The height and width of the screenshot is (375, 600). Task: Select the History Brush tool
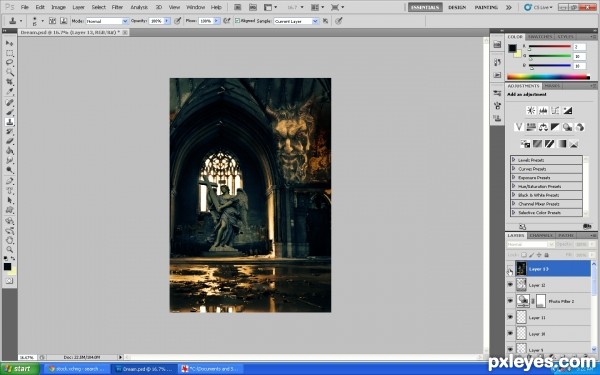[10, 132]
